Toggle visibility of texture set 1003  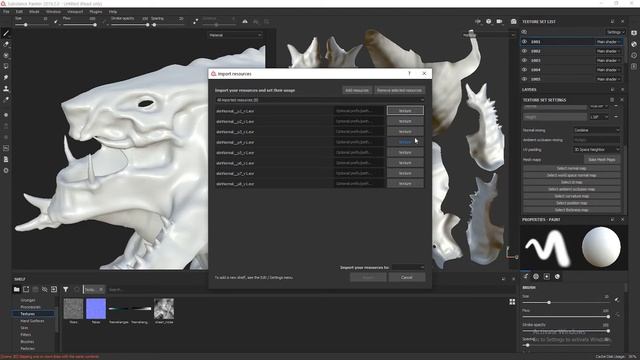pyautogui.click(x=524, y=60)
